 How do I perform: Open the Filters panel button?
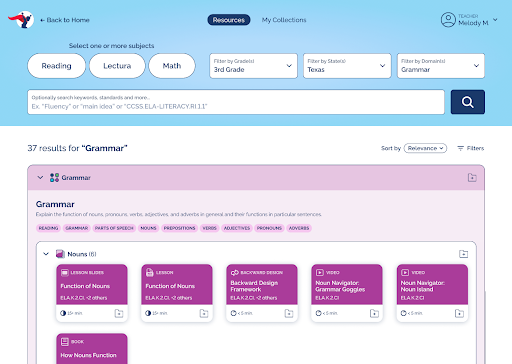point(470,148)
